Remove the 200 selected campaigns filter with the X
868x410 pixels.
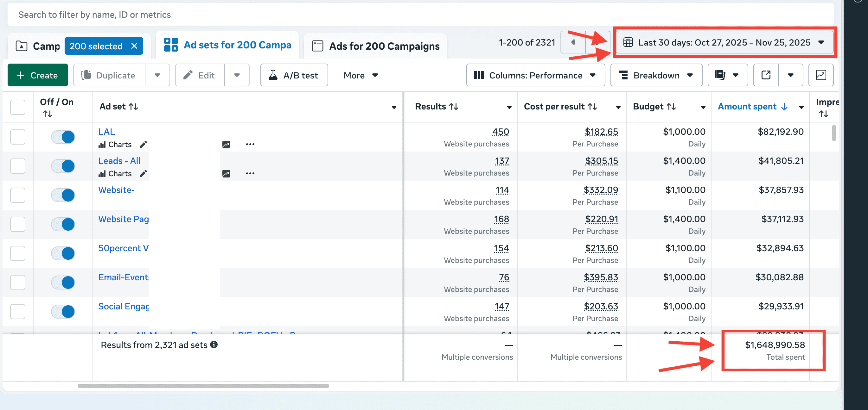(x=134, y=46)
